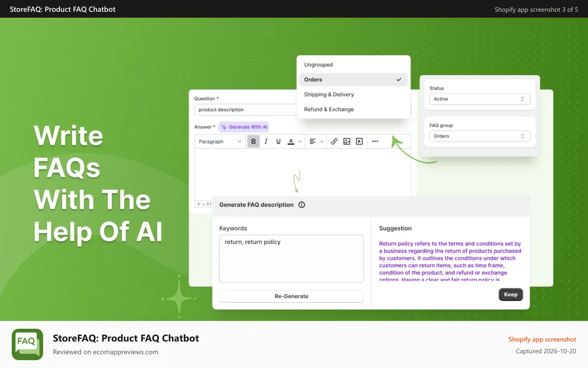Click 'Captured 2026-10-20' text

546,351
